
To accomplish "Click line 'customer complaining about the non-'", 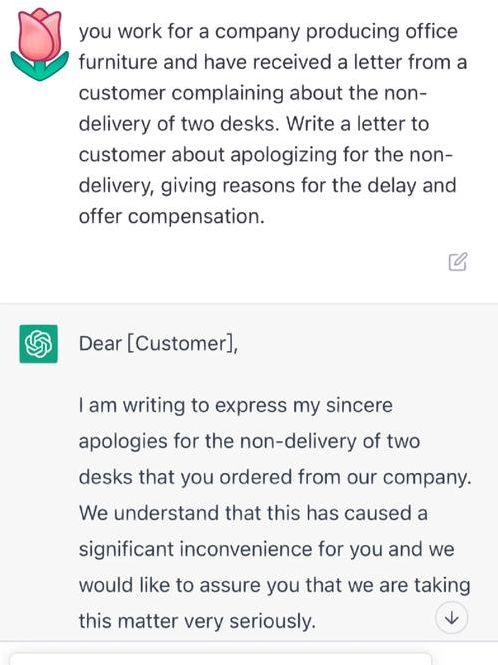I will [x=252, y=93].
